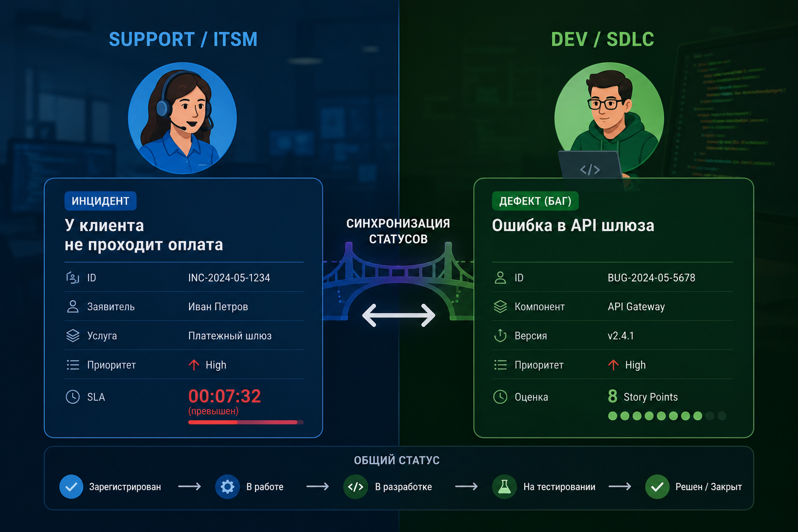Open defect ID BUG-2024-05-5678
Viewport: 798px width, 532px height.
click(651, 278)
